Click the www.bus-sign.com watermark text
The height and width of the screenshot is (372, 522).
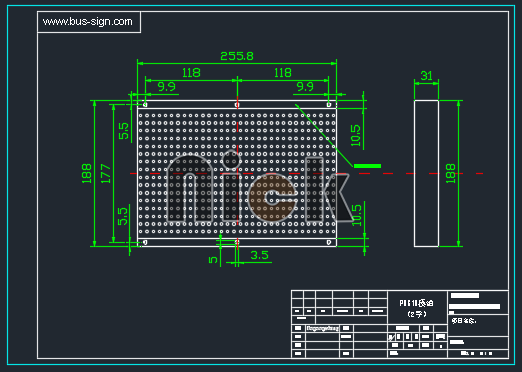(88, 22)
